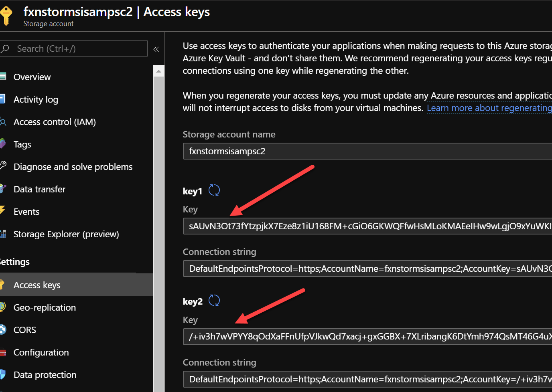
Task: Click the Data transfer icon
Action: click(x=3, y=189)
